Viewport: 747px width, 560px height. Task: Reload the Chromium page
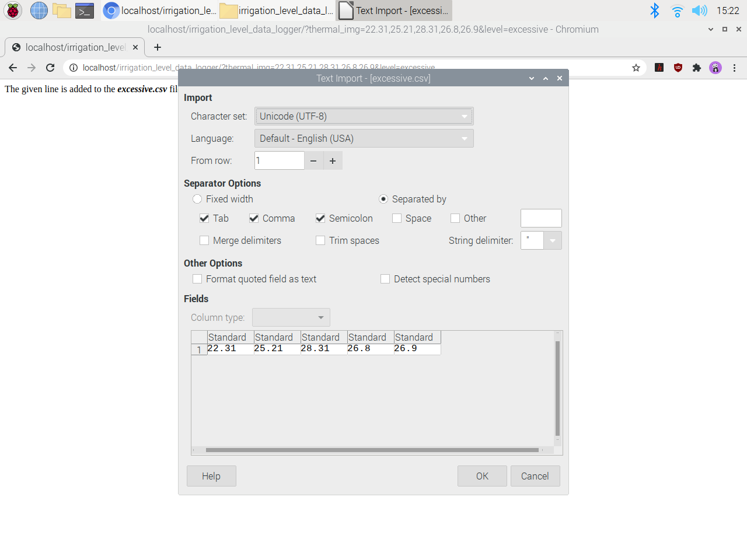50,68
